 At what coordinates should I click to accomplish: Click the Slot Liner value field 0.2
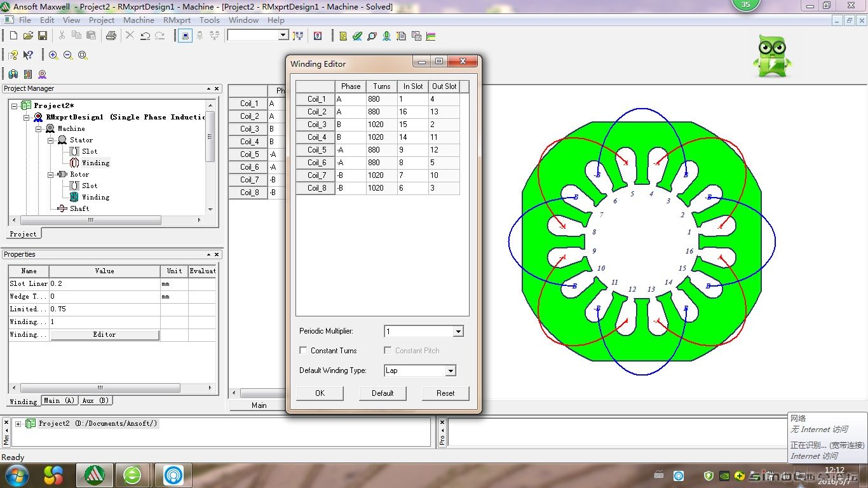(104, 283)
